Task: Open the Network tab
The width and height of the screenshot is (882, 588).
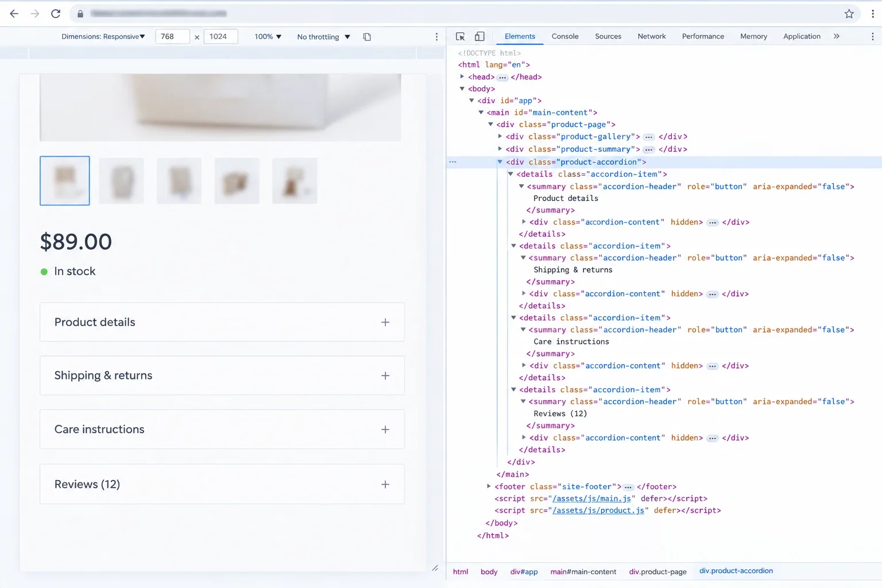Action: tap(652, 36)
